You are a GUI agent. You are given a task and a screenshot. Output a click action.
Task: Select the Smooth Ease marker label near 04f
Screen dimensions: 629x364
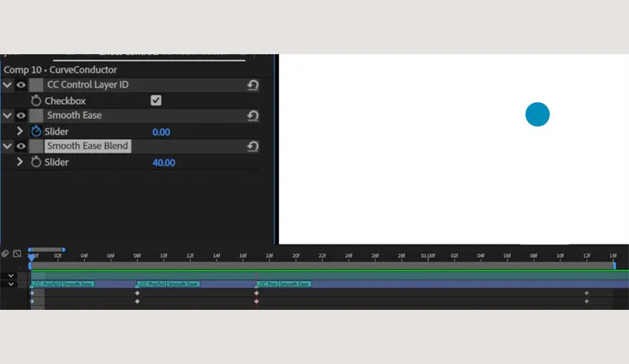[77, 284]
